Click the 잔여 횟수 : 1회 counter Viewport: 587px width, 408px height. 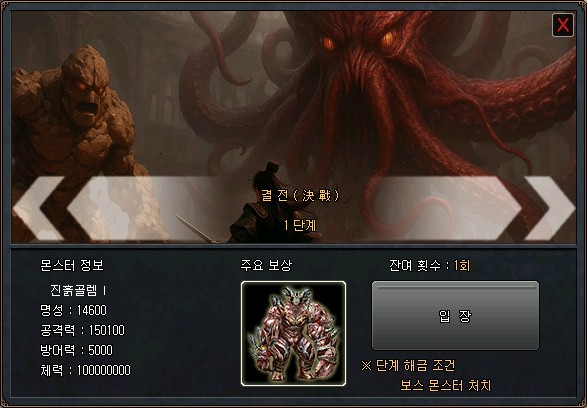click(429, 265)
